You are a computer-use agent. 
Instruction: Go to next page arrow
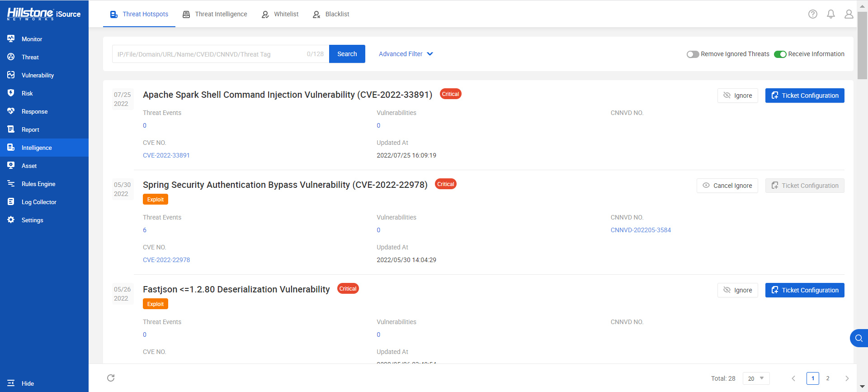pyautogui.click(x=847, y=378)
